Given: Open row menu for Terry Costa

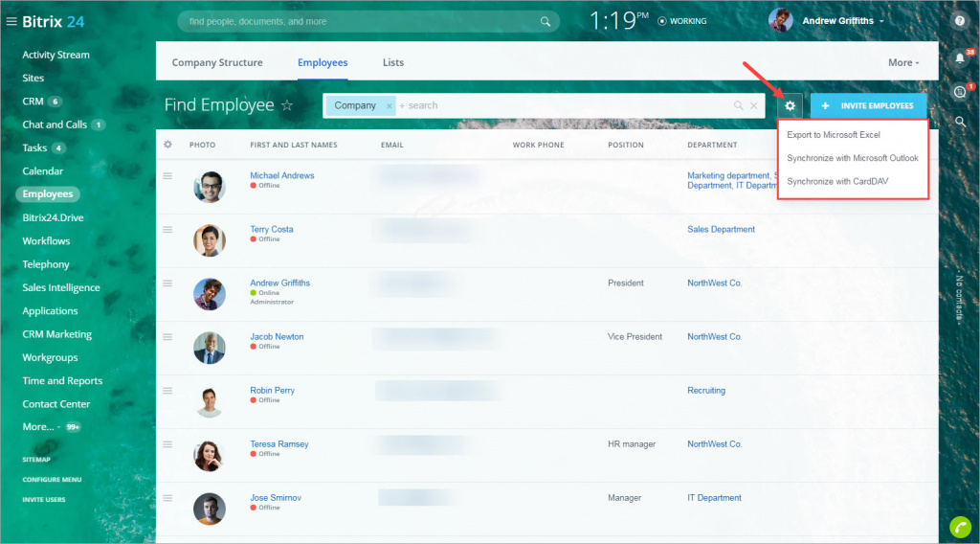Looking at the screenshot, I should coord(167,230).
